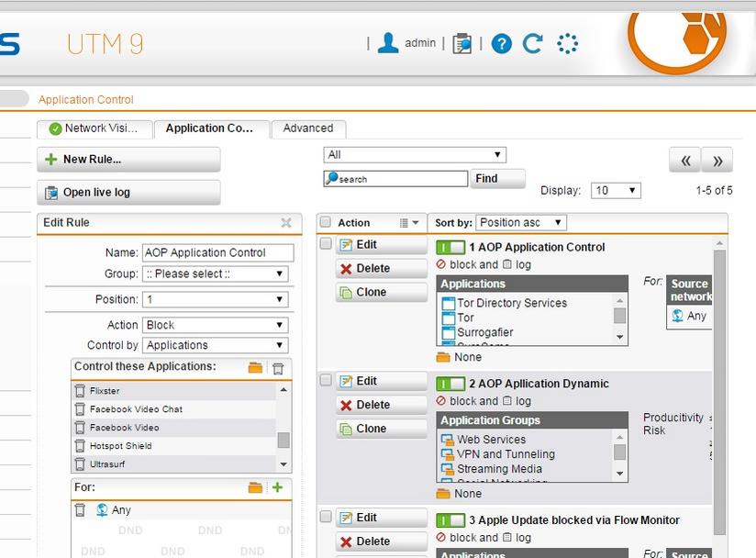Click the trash icon beside Facebook Video

coord(80,428)
